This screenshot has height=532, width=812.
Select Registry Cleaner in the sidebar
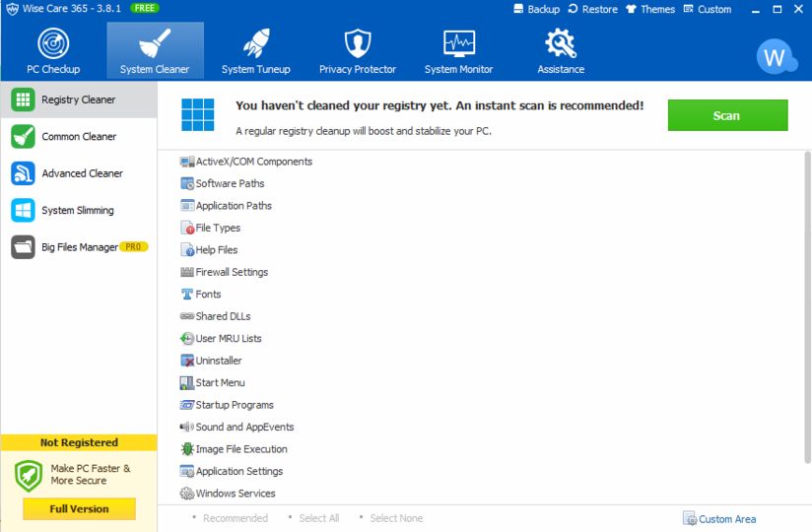click(79, 100)
